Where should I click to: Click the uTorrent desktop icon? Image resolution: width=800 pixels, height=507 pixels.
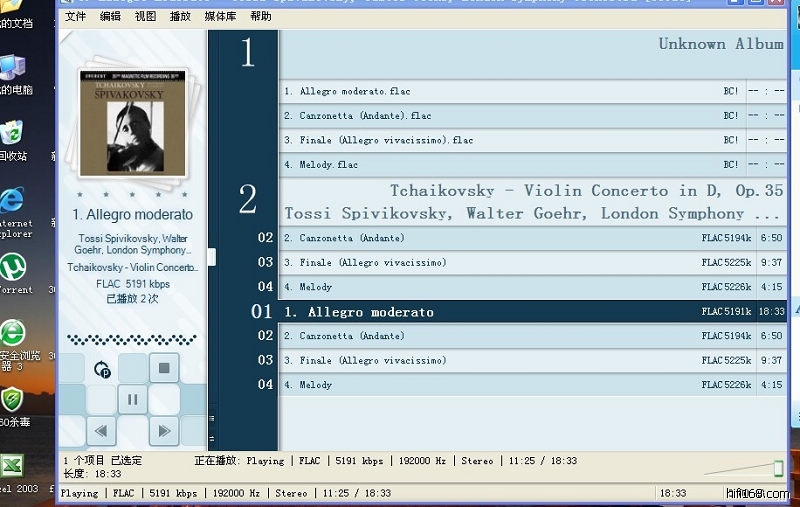click(x=14, y=270)
